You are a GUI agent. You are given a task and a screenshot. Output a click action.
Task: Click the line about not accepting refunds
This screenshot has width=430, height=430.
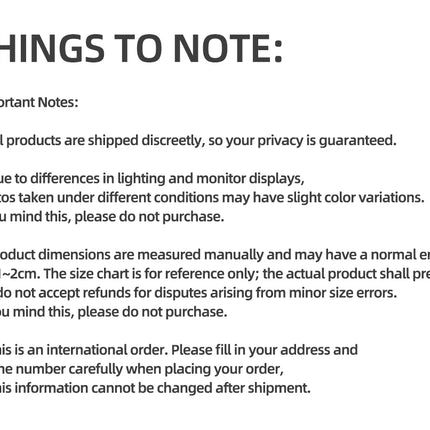coord(198,293)
